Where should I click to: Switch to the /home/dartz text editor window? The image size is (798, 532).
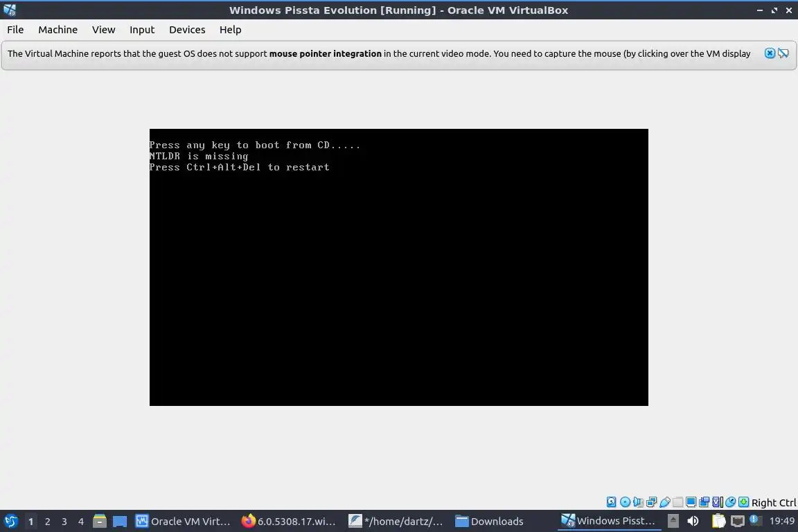click(x=396, y=521)
